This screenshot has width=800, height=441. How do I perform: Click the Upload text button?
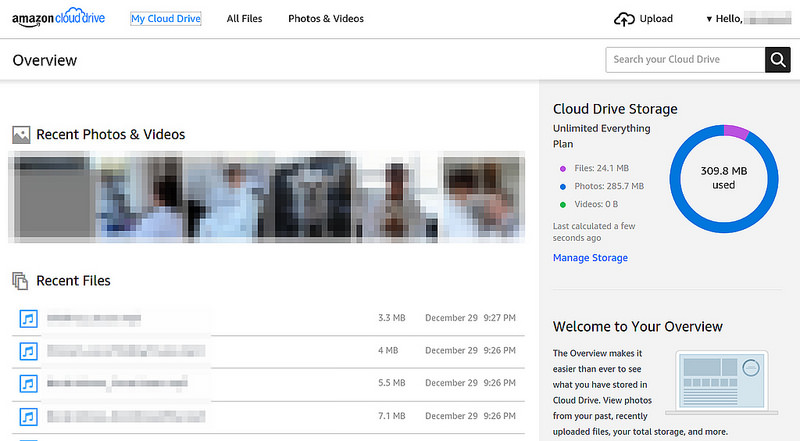656,19
